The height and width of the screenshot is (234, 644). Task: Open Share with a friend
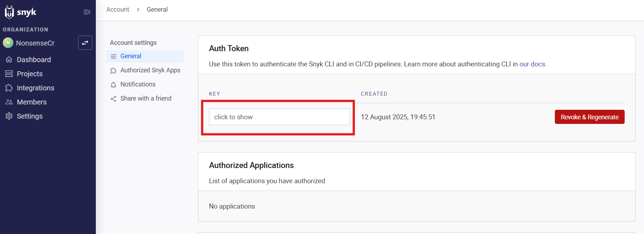[x=145, y=98]
